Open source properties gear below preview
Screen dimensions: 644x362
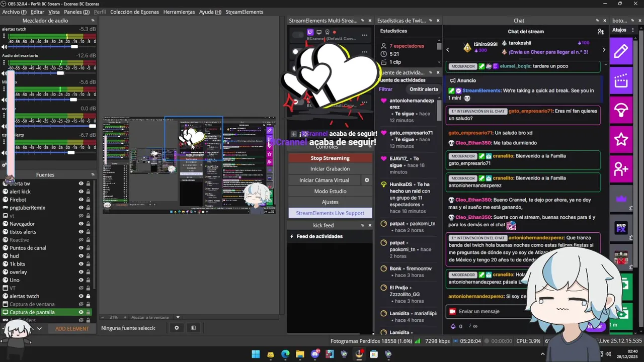[x=177, y=328]
